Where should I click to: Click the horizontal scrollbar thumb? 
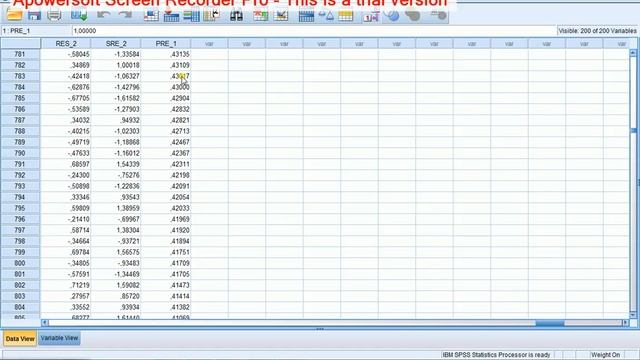pos(550,322)
